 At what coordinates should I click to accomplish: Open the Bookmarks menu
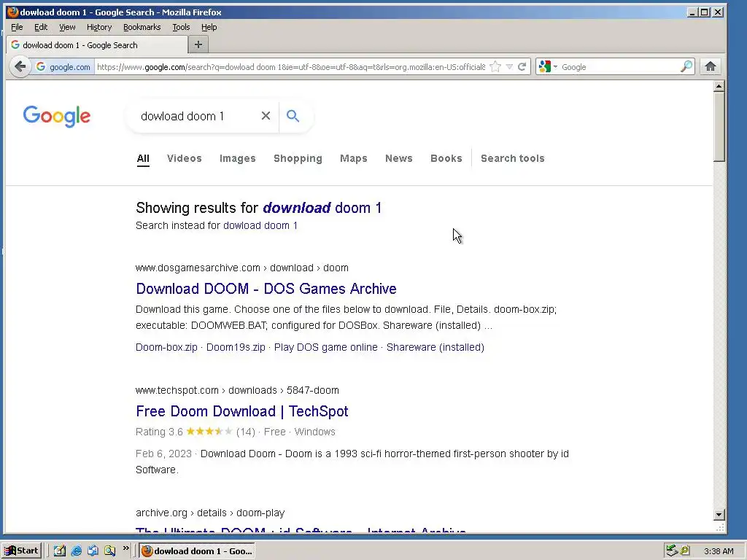142,27
